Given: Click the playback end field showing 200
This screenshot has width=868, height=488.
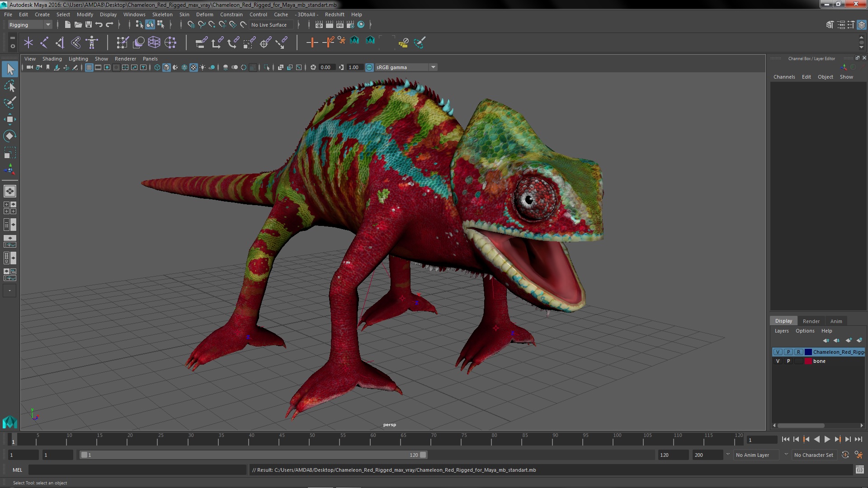Looking at the screenshot, I should (708, 455).
